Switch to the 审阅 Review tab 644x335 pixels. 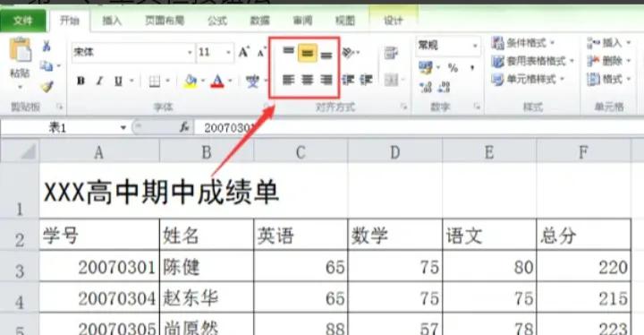coord(302,21)
